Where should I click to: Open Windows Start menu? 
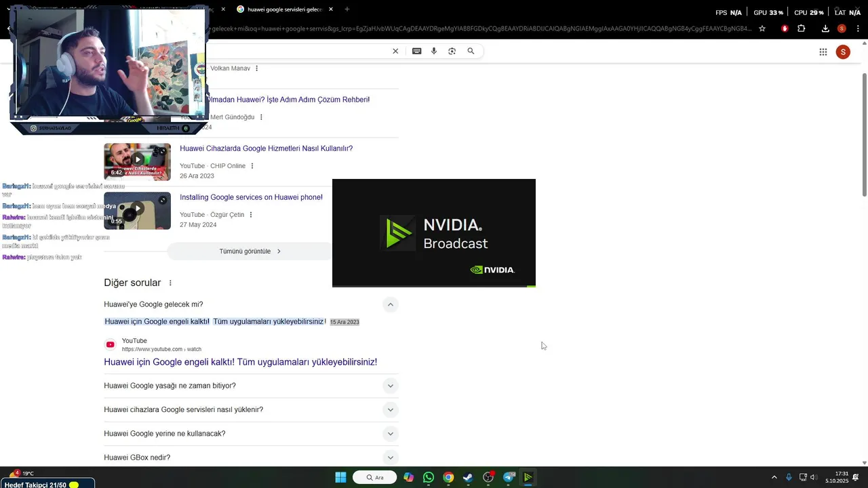[340, 477]
